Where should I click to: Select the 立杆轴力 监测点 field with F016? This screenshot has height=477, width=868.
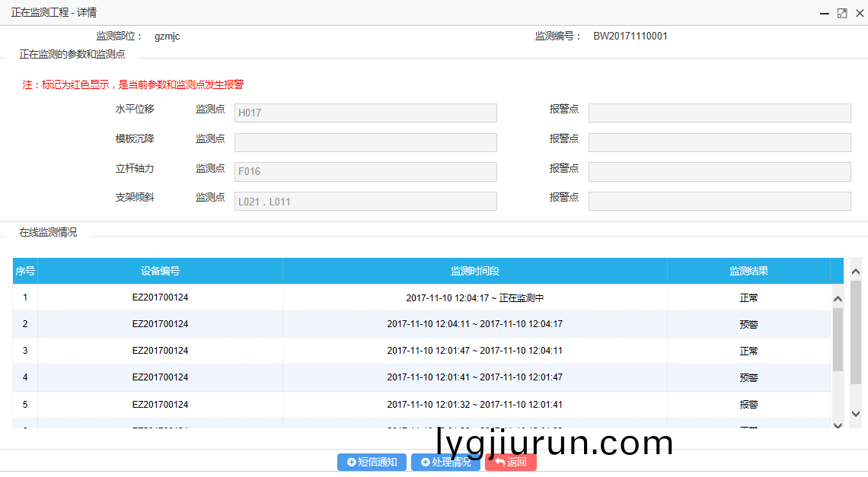[365, 172]
